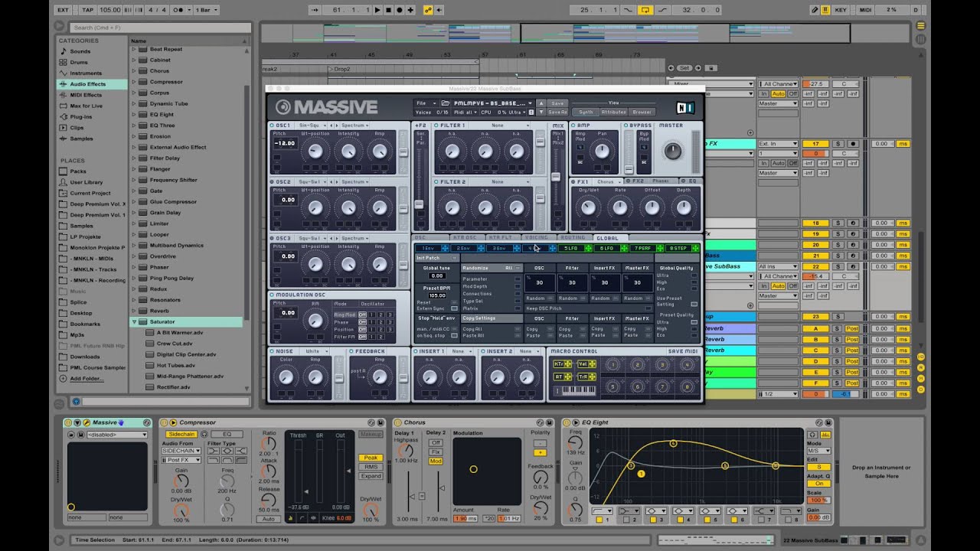Switch Massive view to Attributes

tap(613, 112)
